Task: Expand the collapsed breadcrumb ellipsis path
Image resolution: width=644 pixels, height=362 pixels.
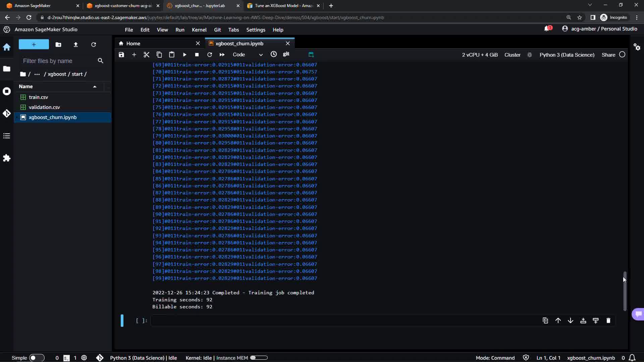Action: 37,74
